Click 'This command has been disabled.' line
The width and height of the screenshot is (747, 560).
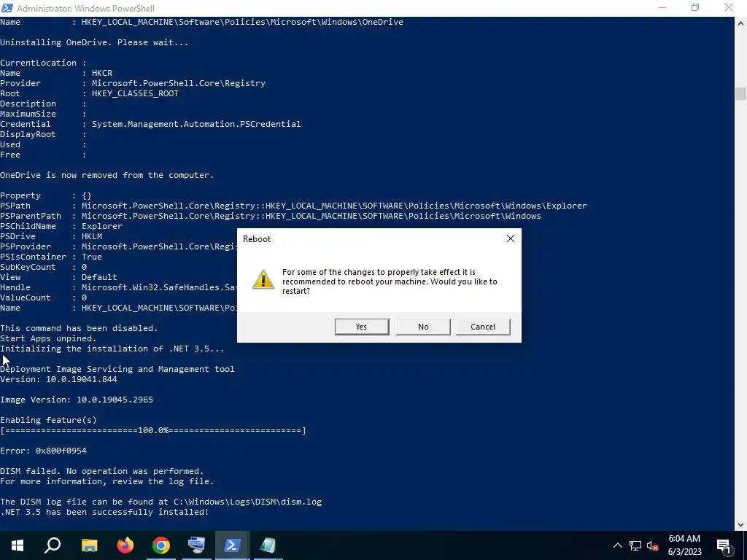coord(79,328)
